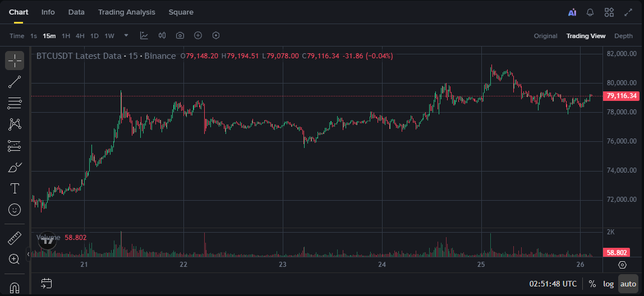Switch to Trading View chart
This screenshot has width=644, height=296.
click(586, 36)
